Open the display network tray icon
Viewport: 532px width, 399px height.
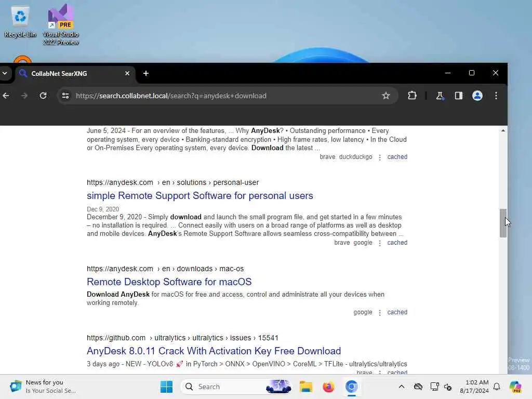[434, 387]
